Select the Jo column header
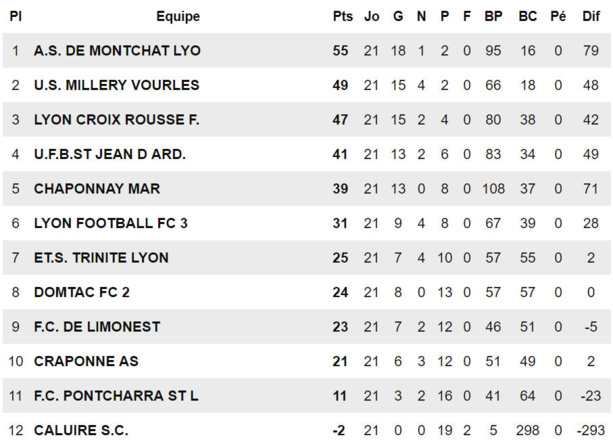613x446 pixels. 372,16
